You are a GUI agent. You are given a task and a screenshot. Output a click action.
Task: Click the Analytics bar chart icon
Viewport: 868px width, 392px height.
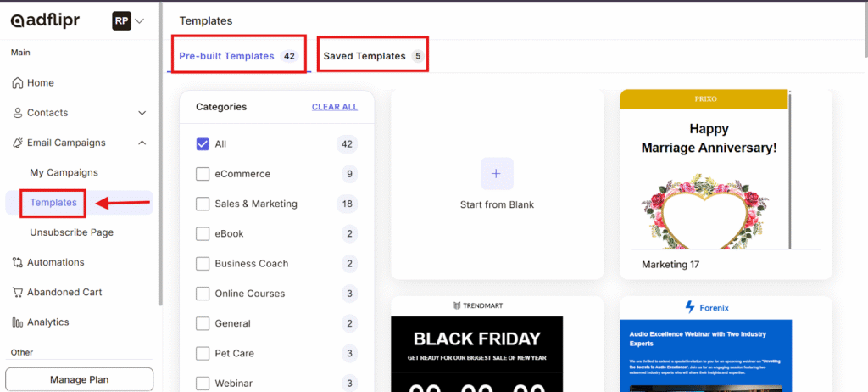coord(17,322)
